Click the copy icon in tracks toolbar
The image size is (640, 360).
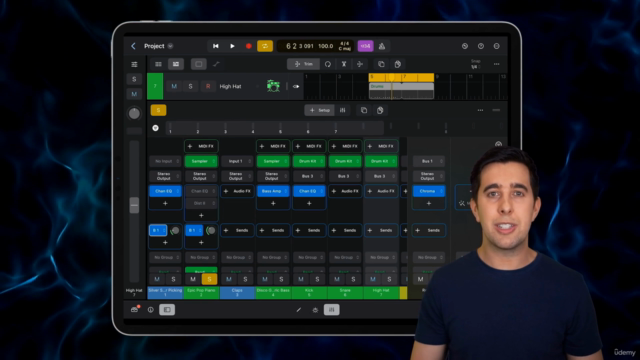(381, 64)
